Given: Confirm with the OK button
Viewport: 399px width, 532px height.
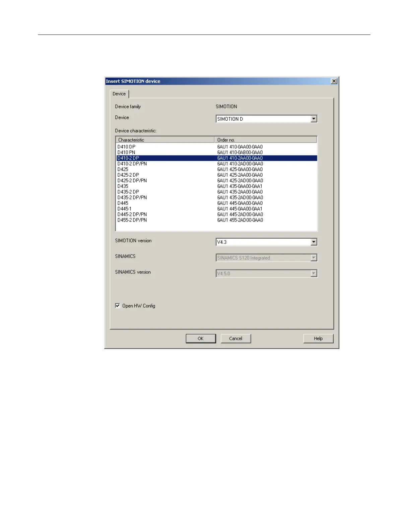Looking at the screenshot, I should pos(201,339).
